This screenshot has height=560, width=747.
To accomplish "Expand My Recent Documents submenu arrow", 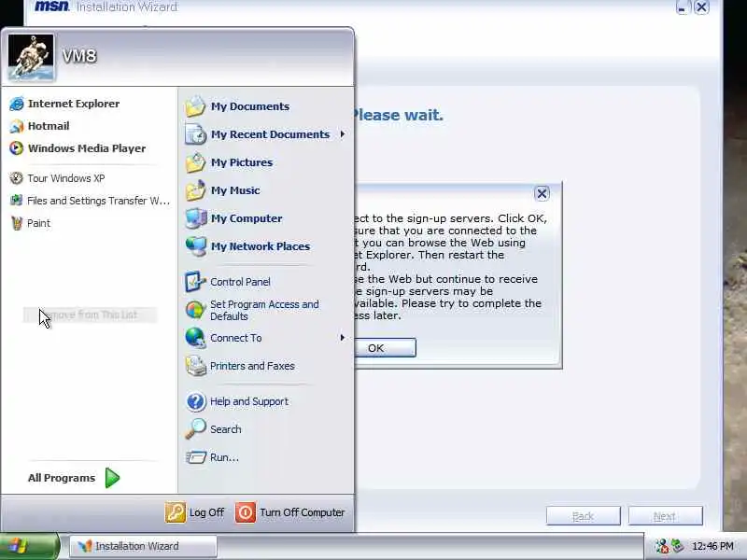I will coord(342,134).
